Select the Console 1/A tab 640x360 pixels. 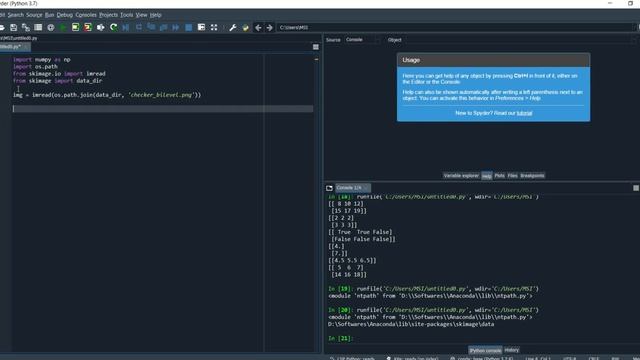(x=353, y=188)
